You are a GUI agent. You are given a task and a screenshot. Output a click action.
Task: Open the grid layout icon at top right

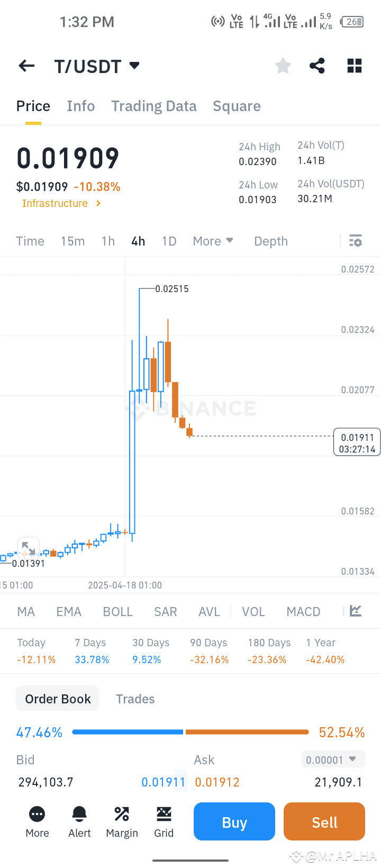point(355,66)
